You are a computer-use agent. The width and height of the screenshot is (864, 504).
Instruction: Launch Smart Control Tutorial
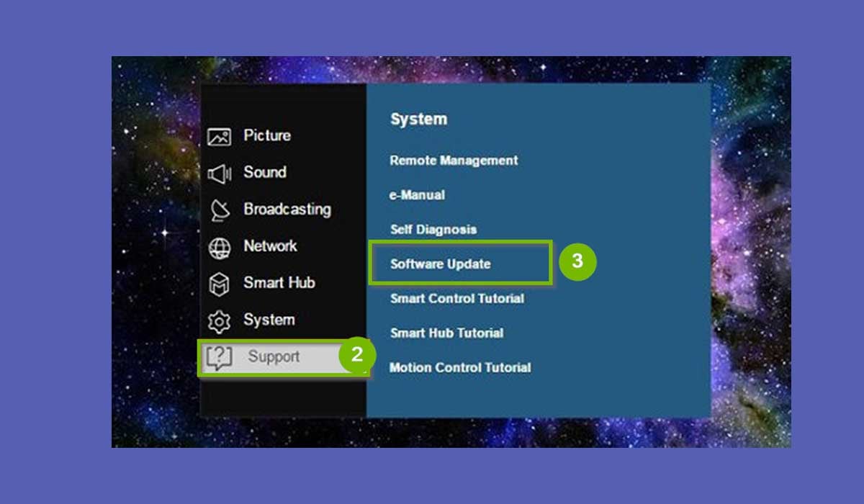[457, 298]
